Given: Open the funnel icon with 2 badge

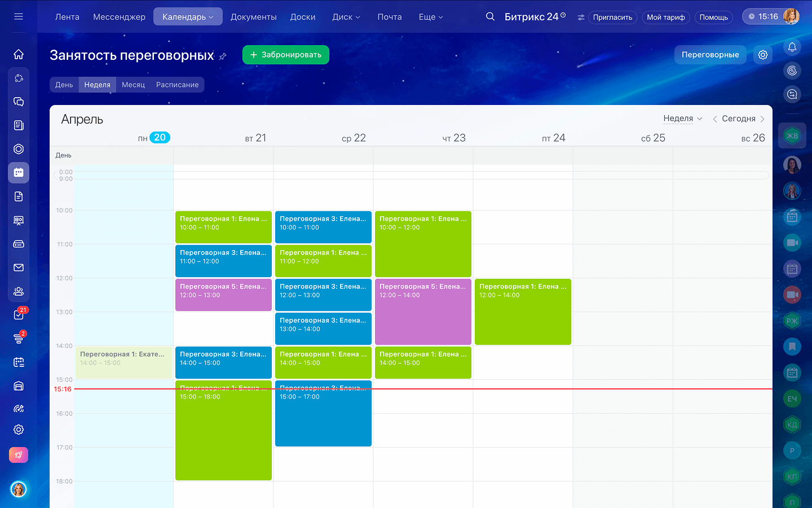Looking at the screenshot, I should (x=19, y=339).
